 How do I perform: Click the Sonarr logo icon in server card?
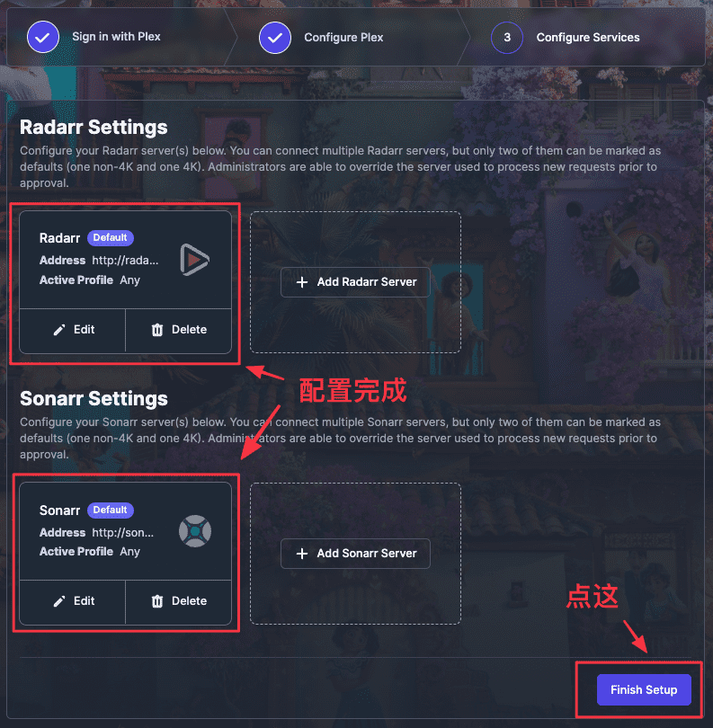pyautogui.click(x=195, y=531)
